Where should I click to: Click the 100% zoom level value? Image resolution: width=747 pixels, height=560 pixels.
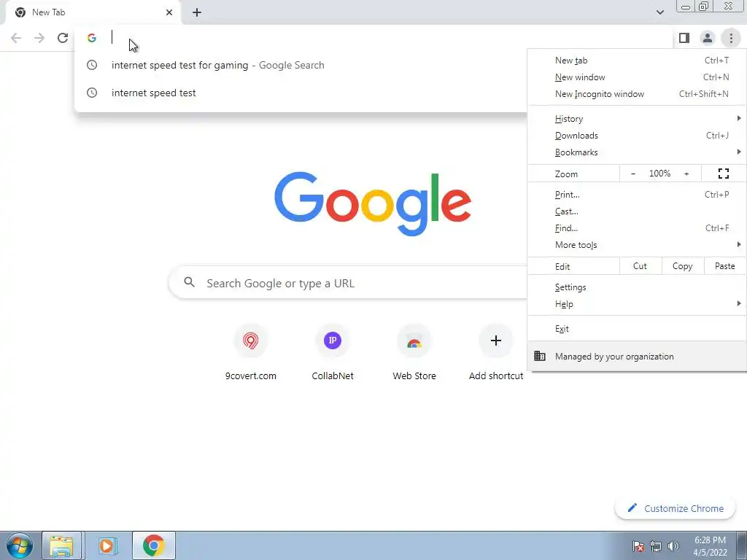click(659, 174)
